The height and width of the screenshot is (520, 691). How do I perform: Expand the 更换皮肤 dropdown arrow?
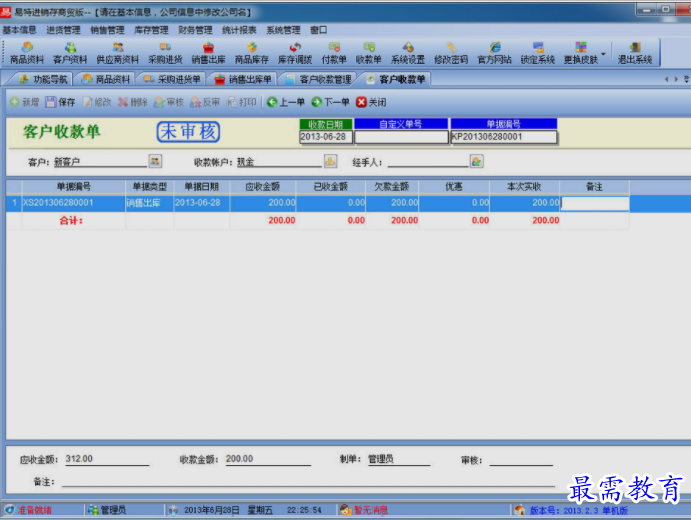point(603,54)
